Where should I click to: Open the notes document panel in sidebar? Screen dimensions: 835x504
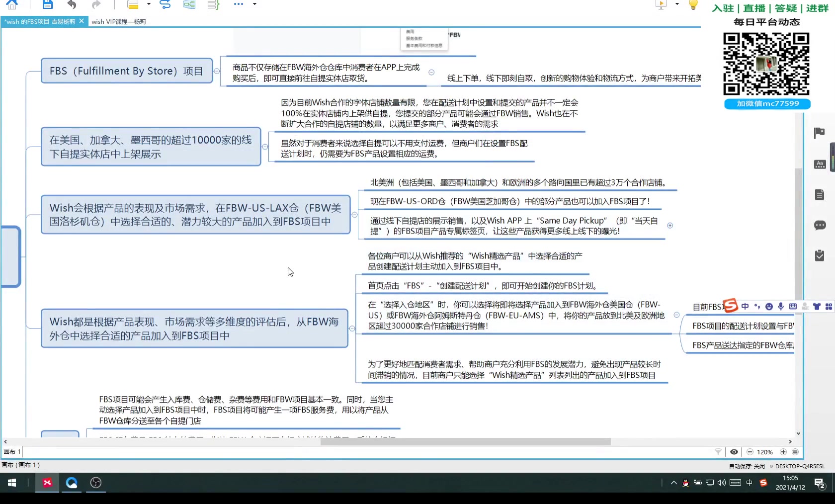820,194
